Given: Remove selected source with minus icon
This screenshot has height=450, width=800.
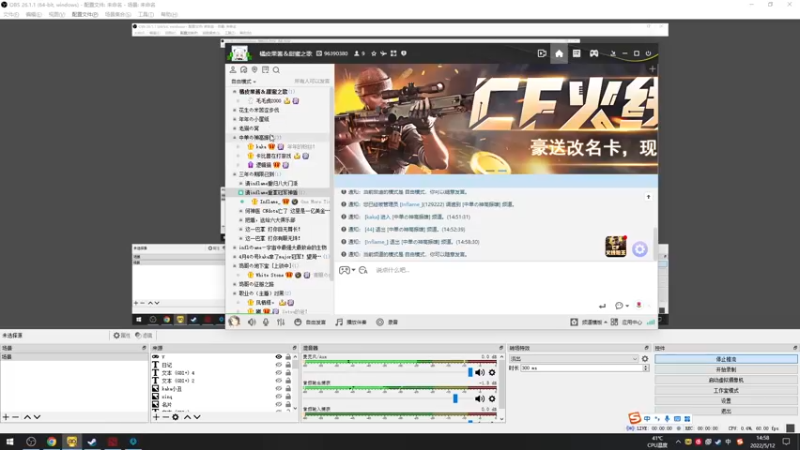Looking at the screenshot, I should click(165, 417).
